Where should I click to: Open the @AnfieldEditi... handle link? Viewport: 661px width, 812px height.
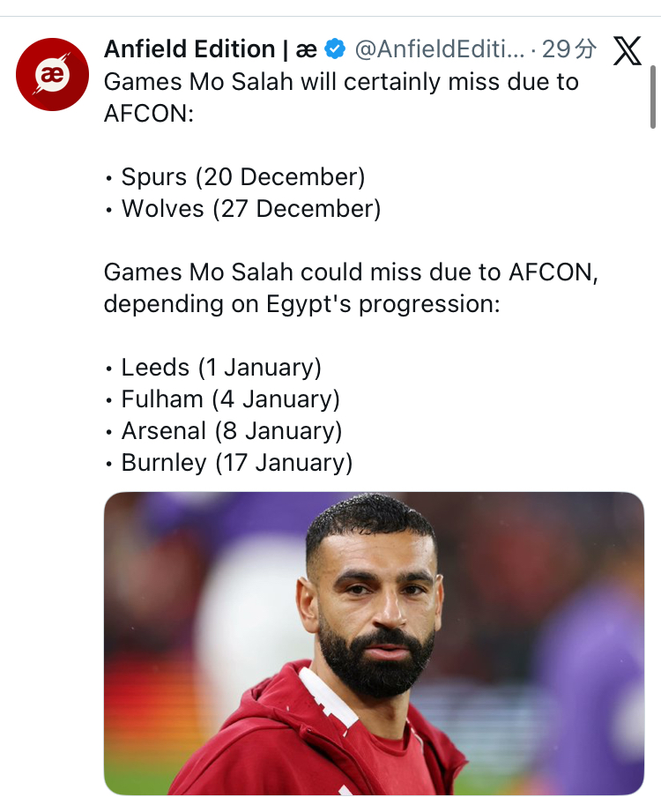click(x=439, y=49)
